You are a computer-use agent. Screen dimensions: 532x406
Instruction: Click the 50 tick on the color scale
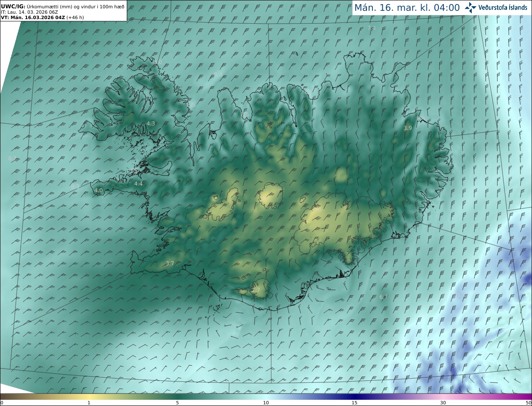[x=528, y=403]
